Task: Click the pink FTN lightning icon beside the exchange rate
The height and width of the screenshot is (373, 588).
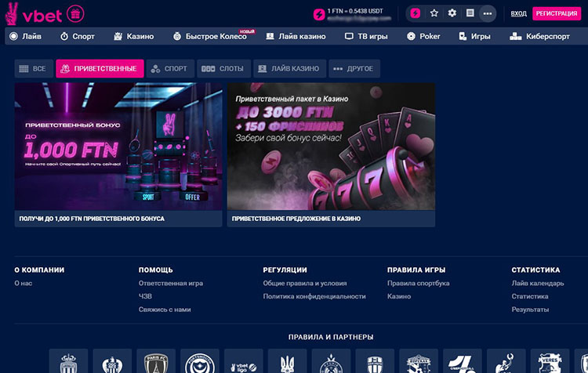Action: (319, 15)
